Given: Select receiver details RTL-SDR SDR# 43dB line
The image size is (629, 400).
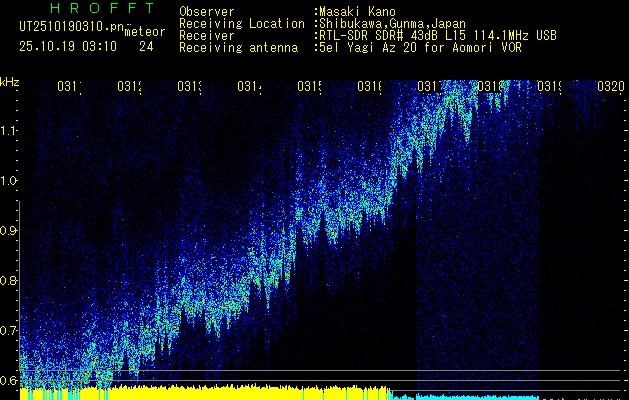Looking at the screenshot, I should pyautogui.click(x=438, y=36).
